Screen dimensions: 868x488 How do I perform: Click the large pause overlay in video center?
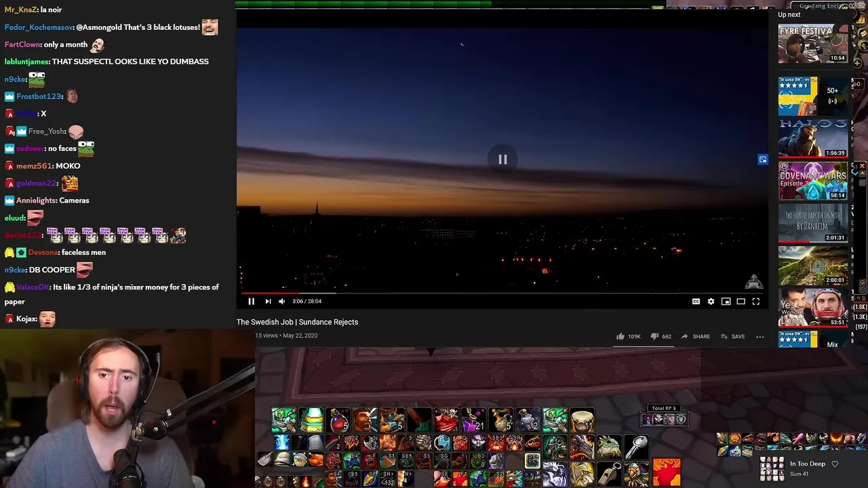click(502, 159)
